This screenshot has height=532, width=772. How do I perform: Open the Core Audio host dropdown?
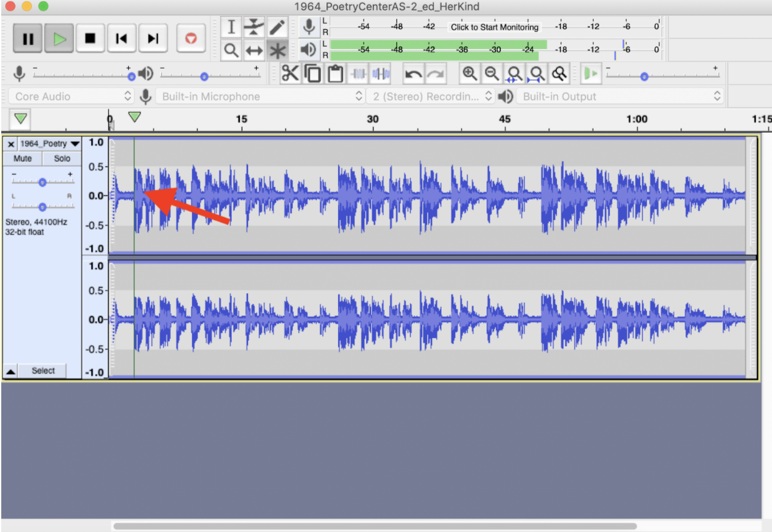click(71, 96)
